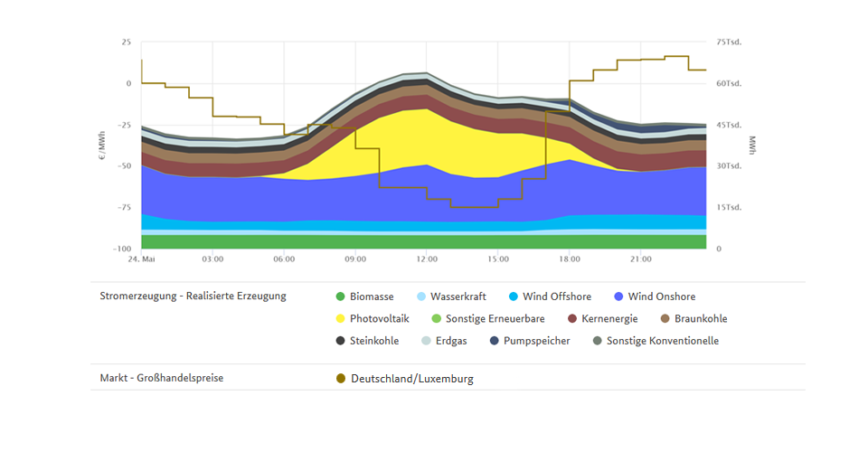This screenshot has height=452, width=868.
Task: Click the Stromerzeugung - Realisierte Erzeugung heading
Action: 193,297
